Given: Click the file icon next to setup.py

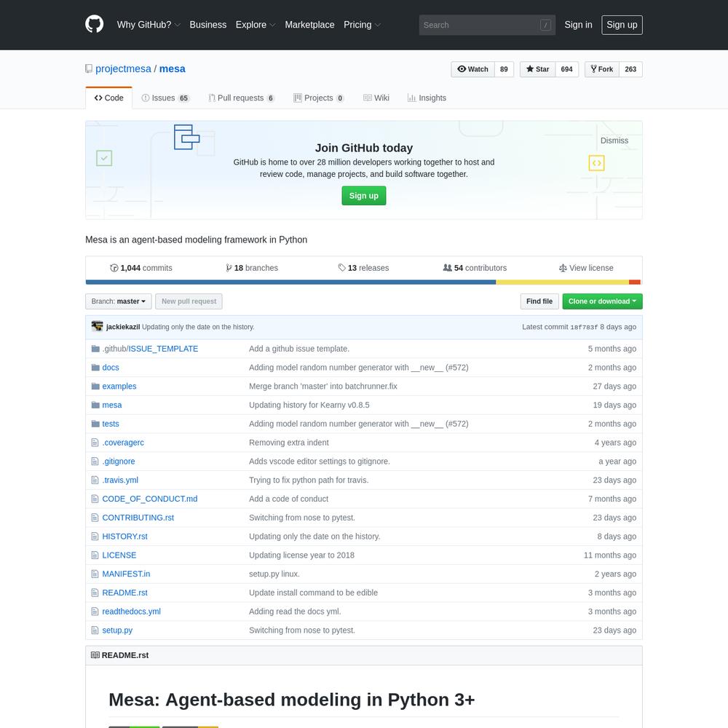Looking at the screenshot, I should (x=95, y=630).
